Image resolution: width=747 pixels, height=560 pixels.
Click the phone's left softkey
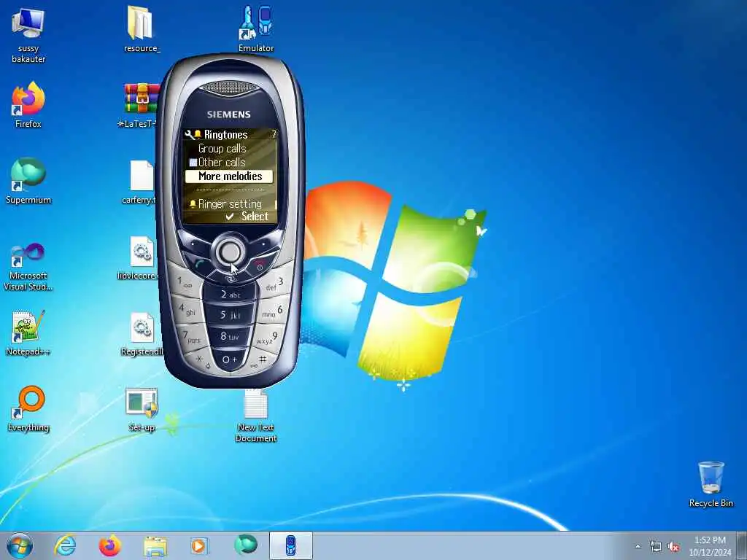(x=193, y=244)
